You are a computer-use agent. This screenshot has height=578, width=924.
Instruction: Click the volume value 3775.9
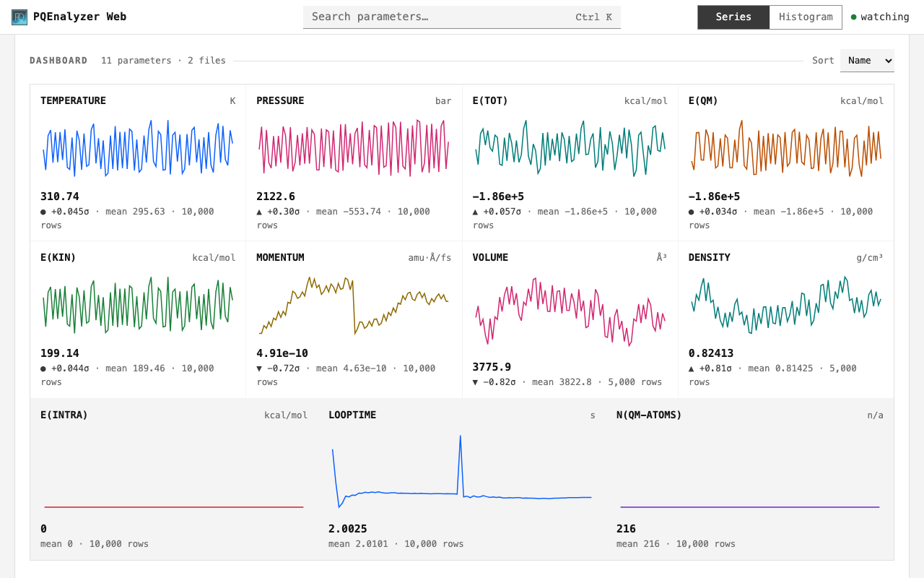[492, 367]
